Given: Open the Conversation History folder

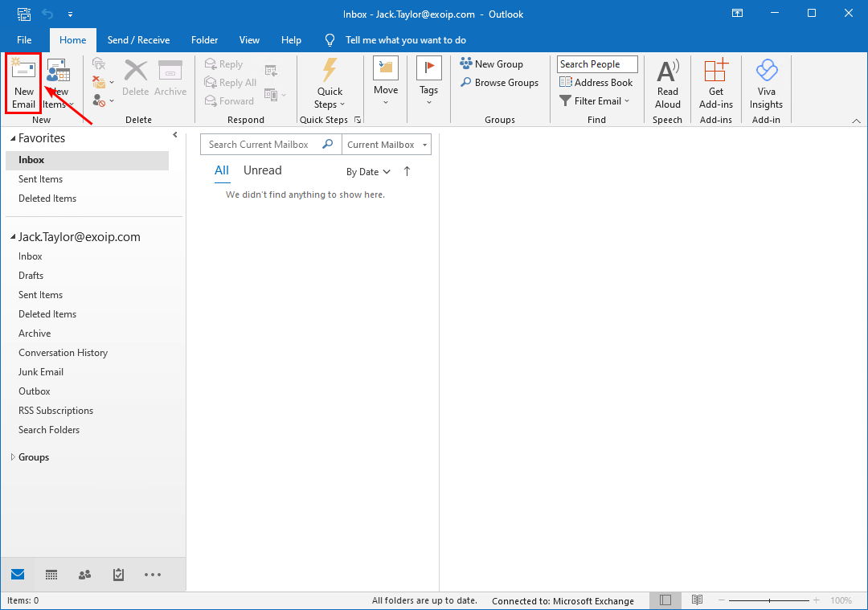Looking at the screenshot, I should [x=63, y=353].
